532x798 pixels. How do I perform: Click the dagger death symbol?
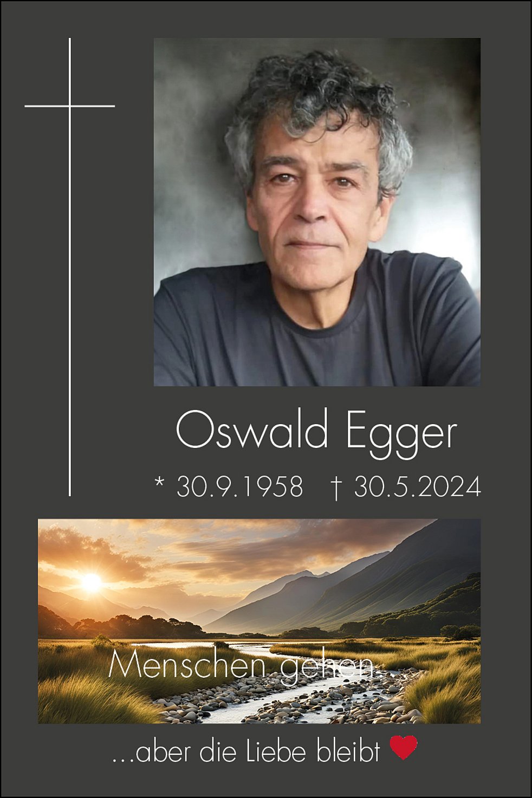(336, 488)
